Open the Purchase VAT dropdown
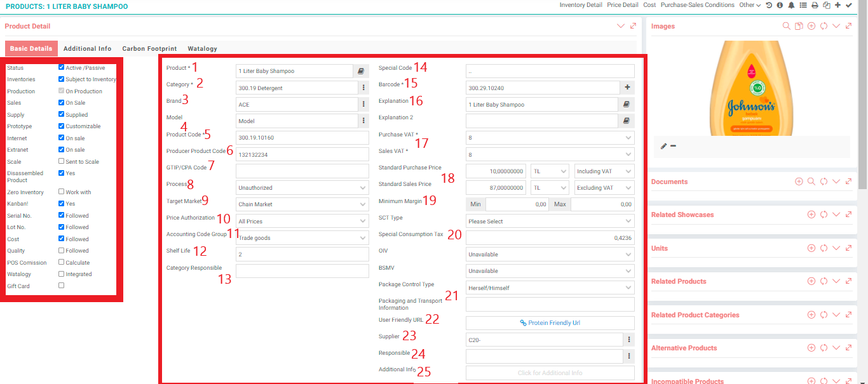 pos(550,138)
